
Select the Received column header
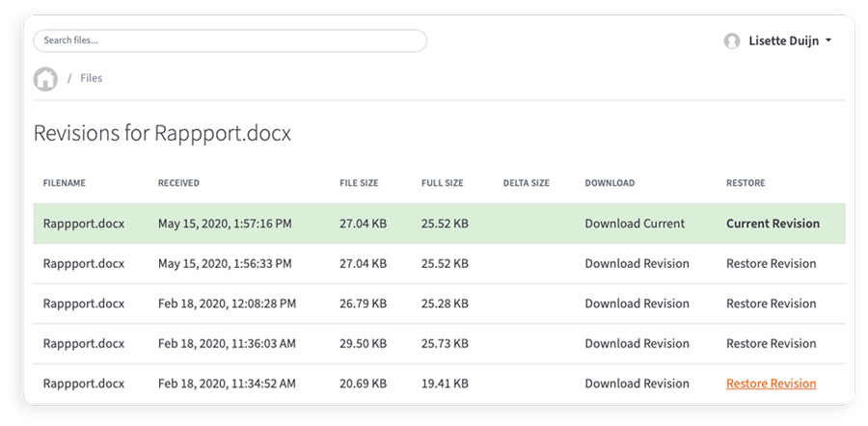(178, 183)
